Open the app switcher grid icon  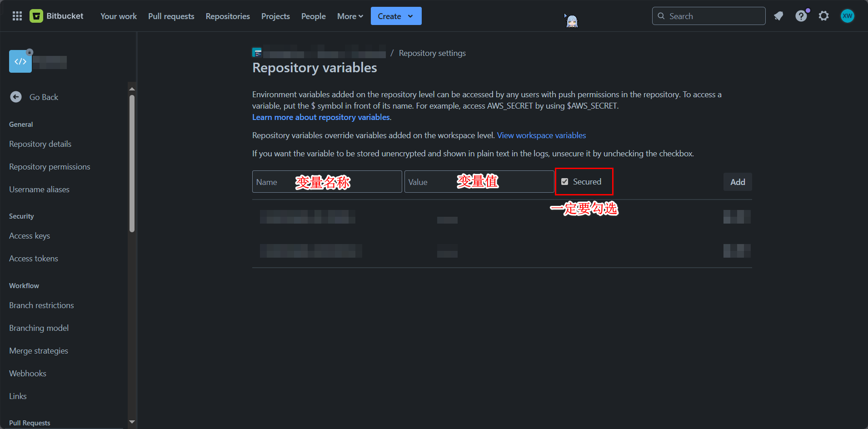(17, 16)
